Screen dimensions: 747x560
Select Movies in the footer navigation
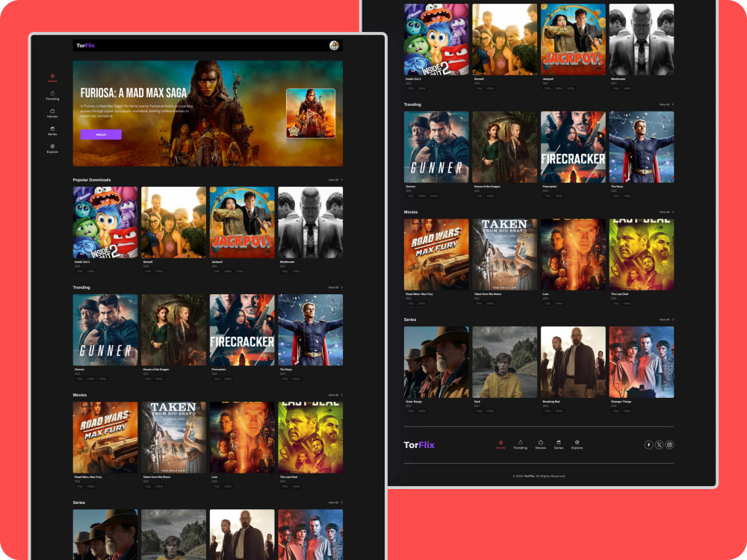coord(541,445)
